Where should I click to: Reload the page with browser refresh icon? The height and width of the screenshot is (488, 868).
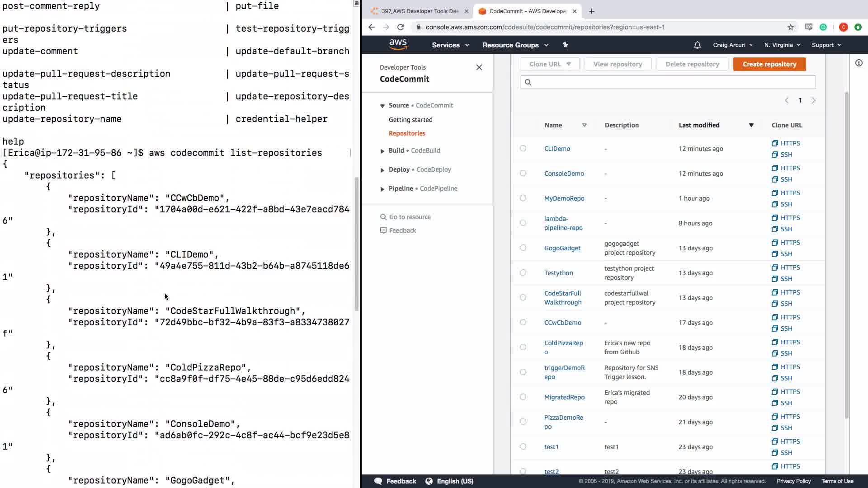tap(401, 27)
